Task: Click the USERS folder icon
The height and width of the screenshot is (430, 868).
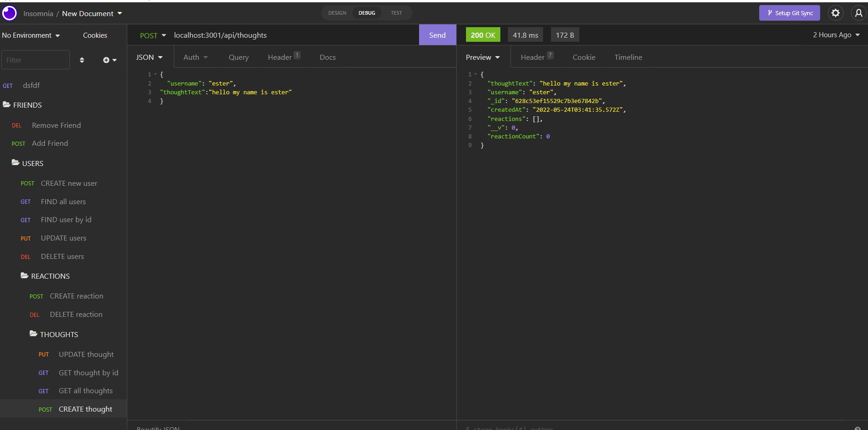Action: coord(15,163)
